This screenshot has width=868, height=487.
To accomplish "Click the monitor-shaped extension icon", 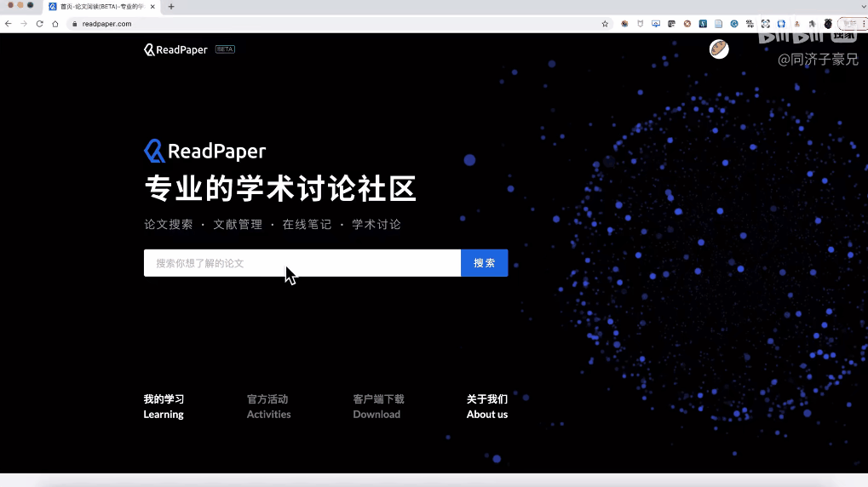I will tap(656, 24).
